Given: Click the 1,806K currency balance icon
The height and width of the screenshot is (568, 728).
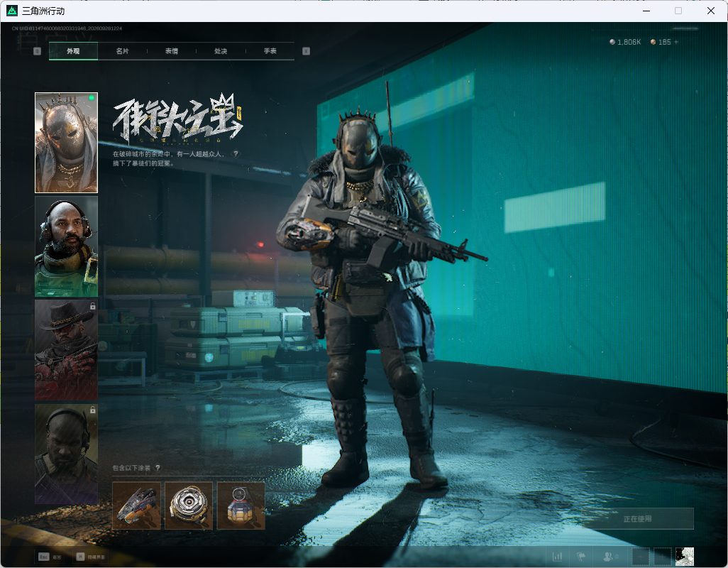Looking at the screenshot, I should tap(612, 42).
